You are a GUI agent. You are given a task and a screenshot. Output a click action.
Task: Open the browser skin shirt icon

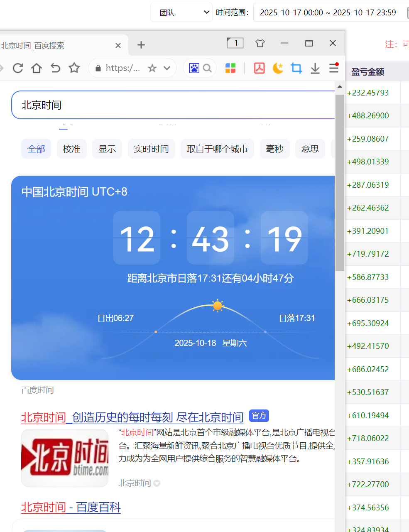[x=260, y=43]
